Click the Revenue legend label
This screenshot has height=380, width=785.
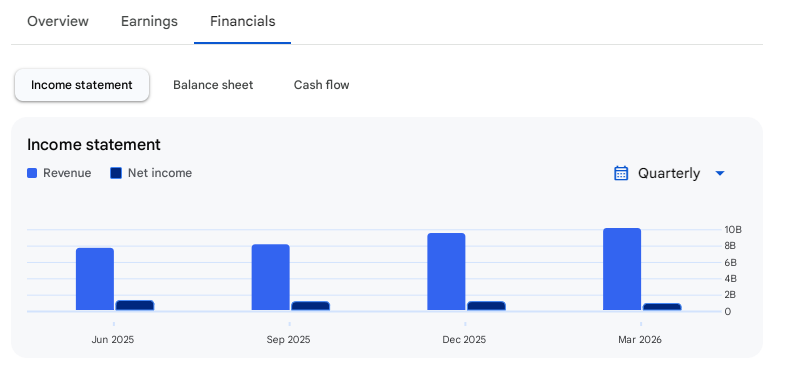point(67,173)
